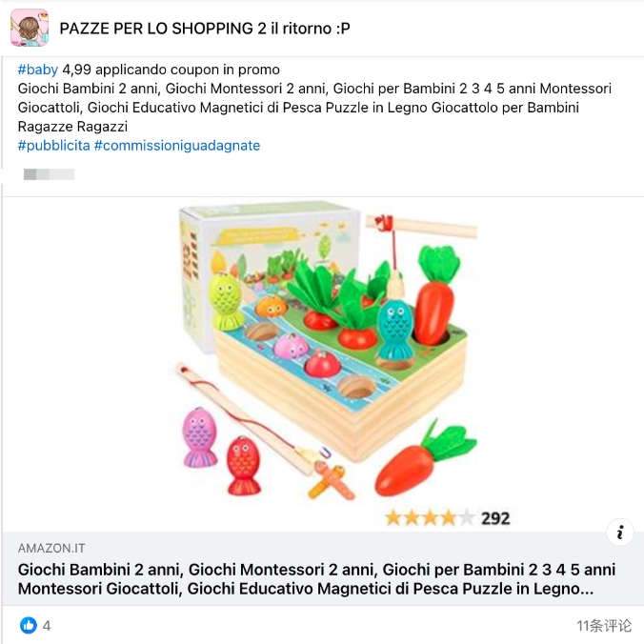Open the #commissioniguadagnate hashtag
Screen dimensions: 644x644
177,146
